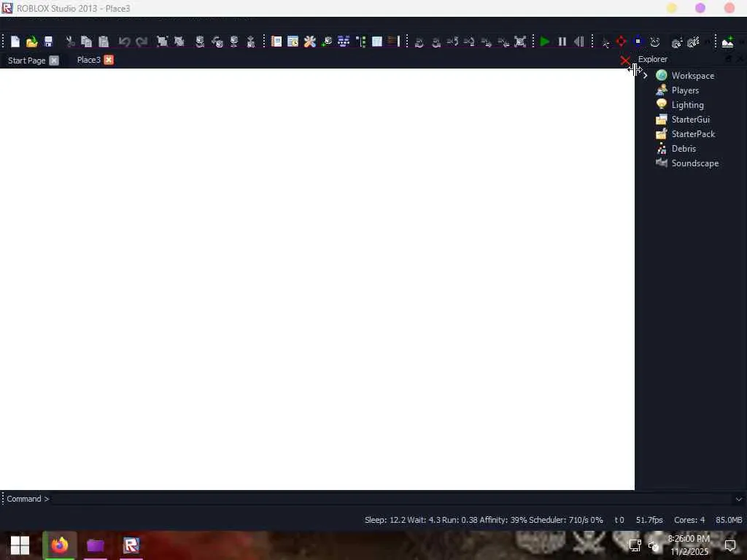Open the crossed wrench tools icon
Image resolution: width=747 pixels, height=560 pixels.
(309, 42)
